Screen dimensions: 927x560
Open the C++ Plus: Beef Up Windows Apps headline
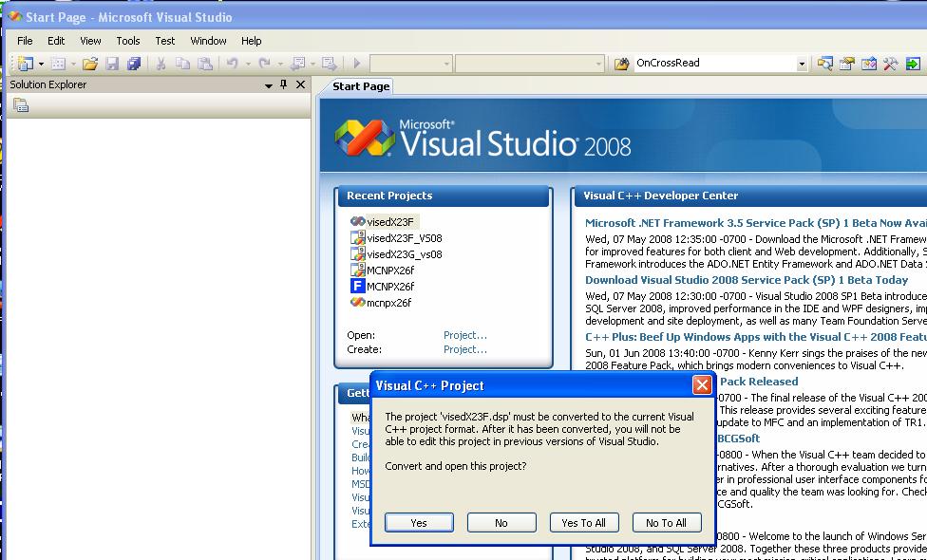point(755,337)
